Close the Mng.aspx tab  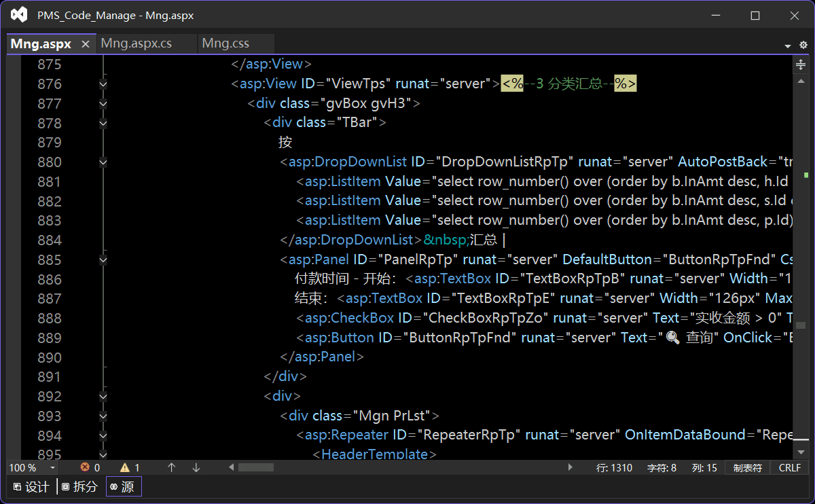tap(85, 43)
